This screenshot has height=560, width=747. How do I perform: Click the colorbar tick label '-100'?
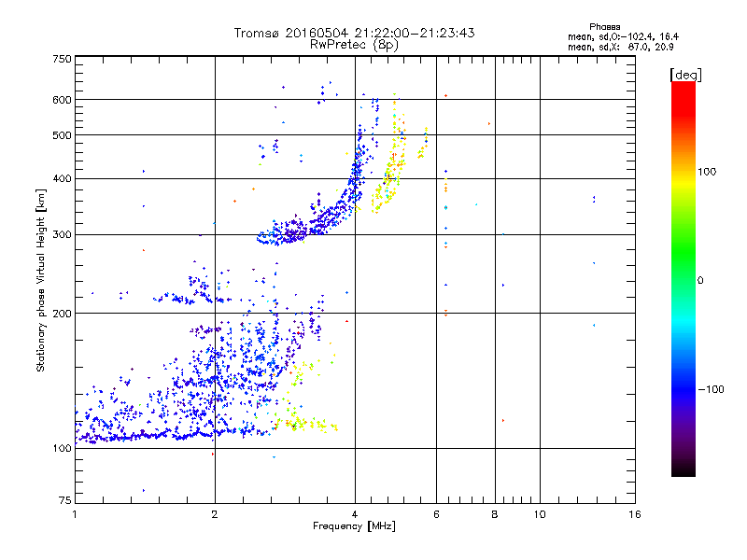tap(711, 389)
